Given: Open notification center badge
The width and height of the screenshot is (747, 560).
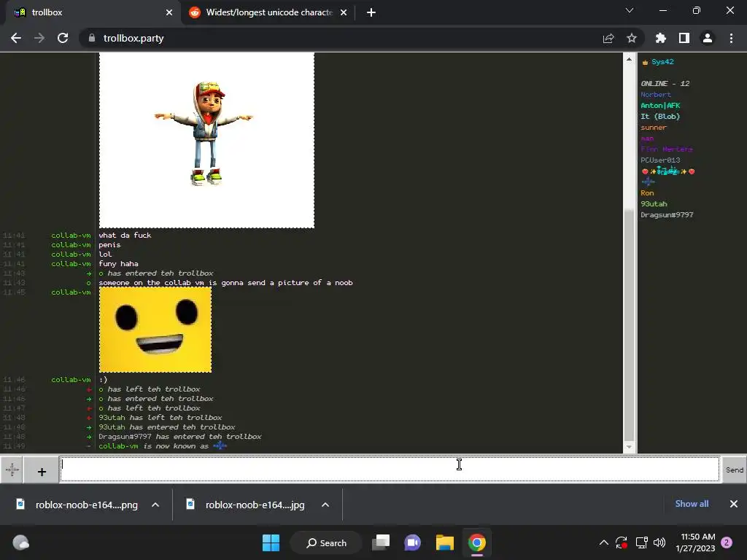Looking at the screenshot, I should click(x=727, y=542).
